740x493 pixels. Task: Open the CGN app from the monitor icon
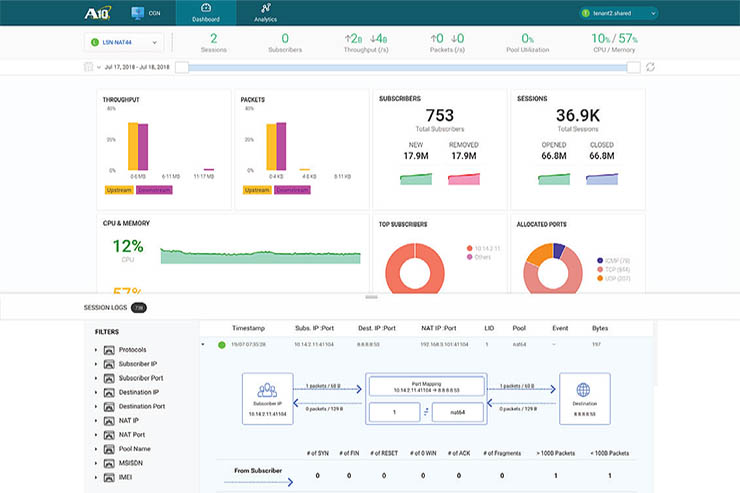138,13
